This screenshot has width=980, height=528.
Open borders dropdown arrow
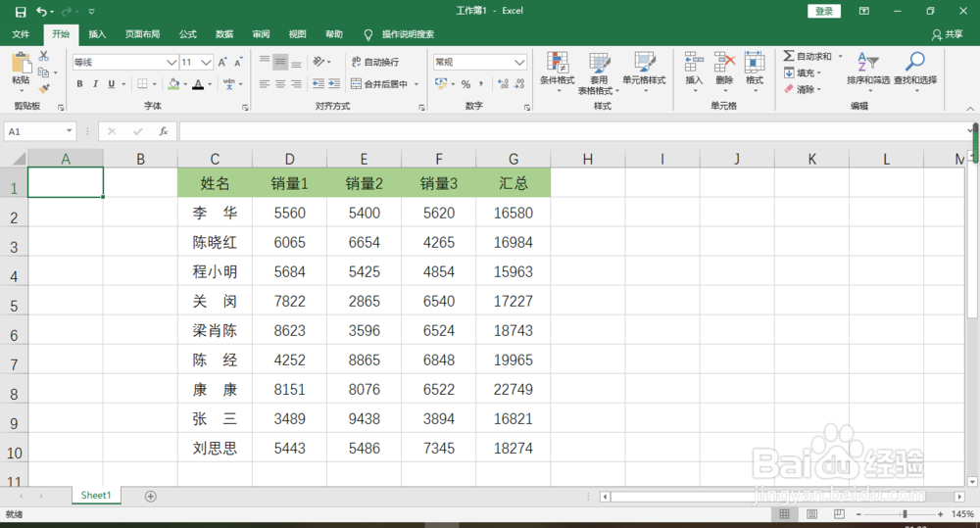[x=155, y=84]
